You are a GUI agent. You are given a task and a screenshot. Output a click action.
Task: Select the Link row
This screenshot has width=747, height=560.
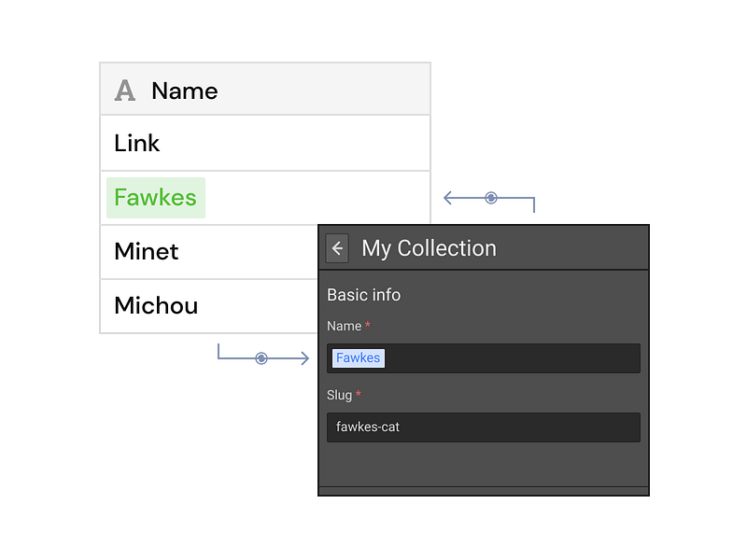265,143
